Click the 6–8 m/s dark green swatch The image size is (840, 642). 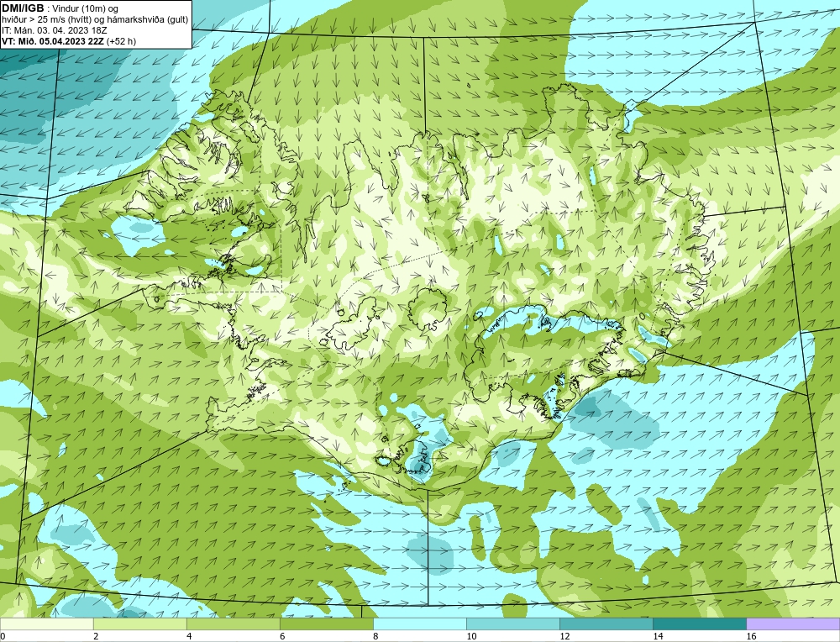[326, 624]
